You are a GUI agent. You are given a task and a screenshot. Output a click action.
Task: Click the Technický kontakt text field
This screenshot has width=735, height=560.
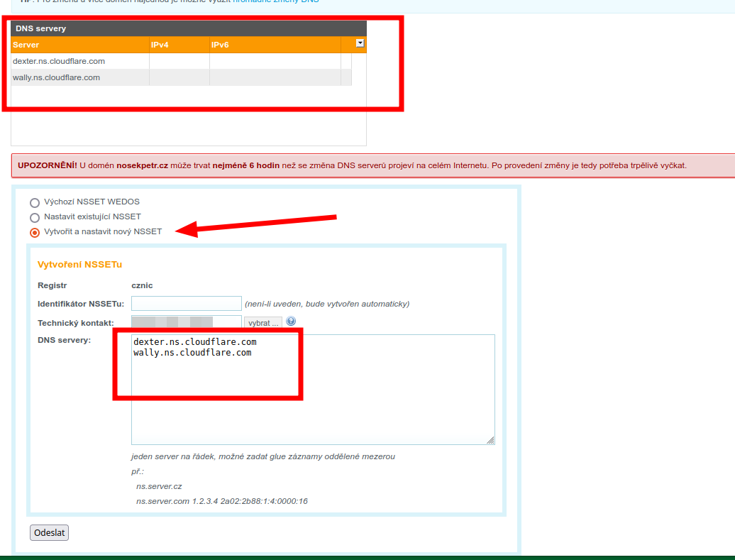pyautogui.click(x=187, y=322)
